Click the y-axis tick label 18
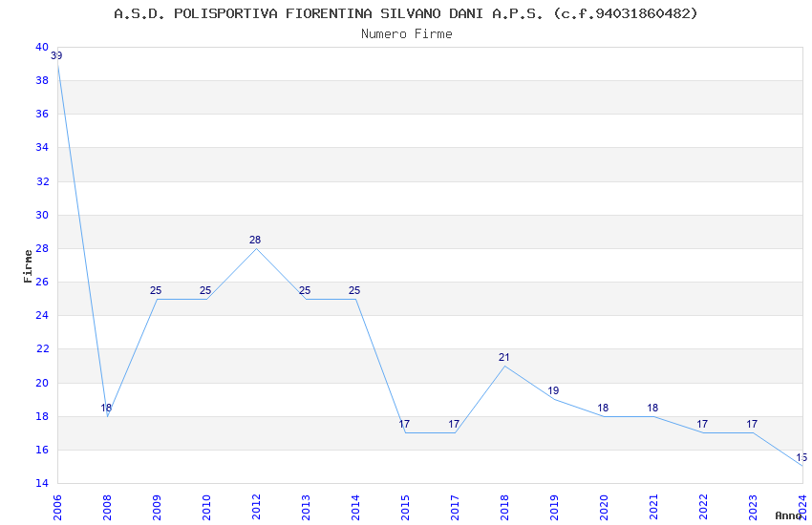Image resolution: width=812 pixels, height=525 pixels. [x=42, y=416]
